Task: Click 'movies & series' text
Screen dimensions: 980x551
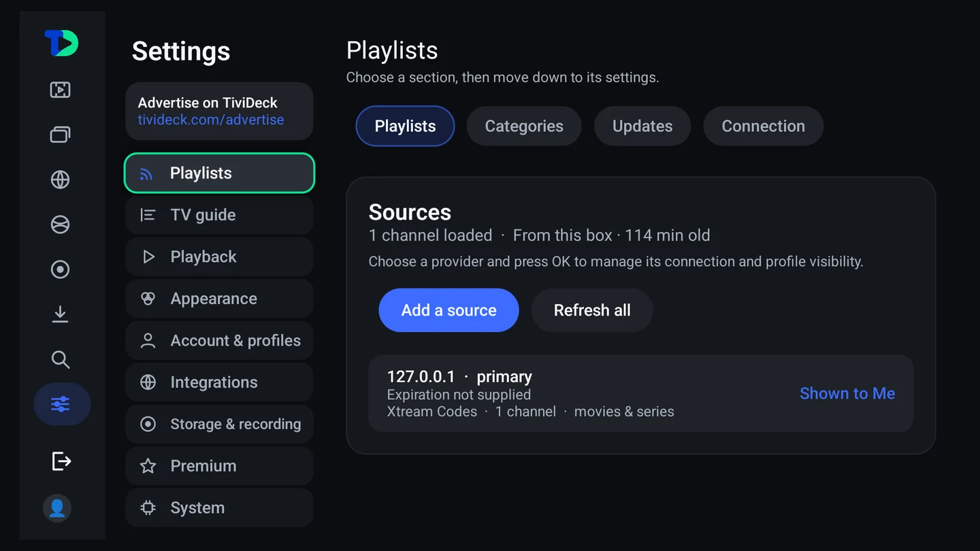Action: [624, 412]
